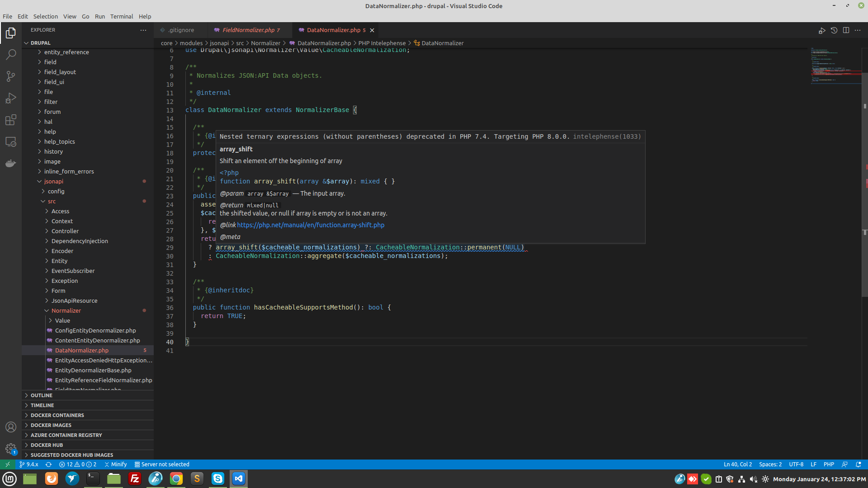Open the Search view
The height and width of the screenshot is (488, 868).
tap(11, 55)
